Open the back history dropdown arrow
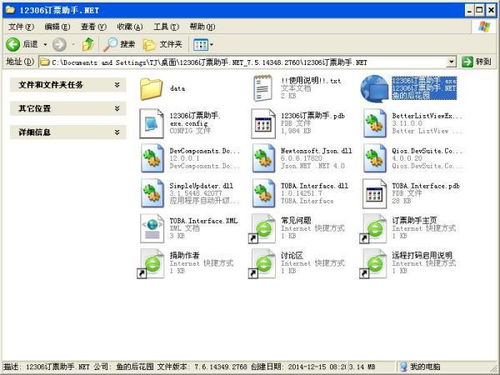This screenshot has width=500, height=375. pyautogui.click(x=45, y=44)
